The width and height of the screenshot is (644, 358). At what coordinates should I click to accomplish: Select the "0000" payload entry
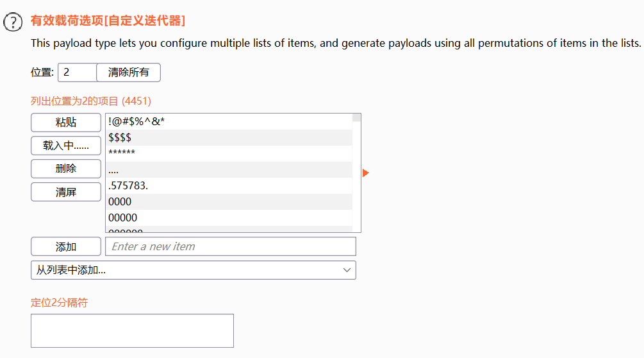pyautogui.click(x=229, y=202)
